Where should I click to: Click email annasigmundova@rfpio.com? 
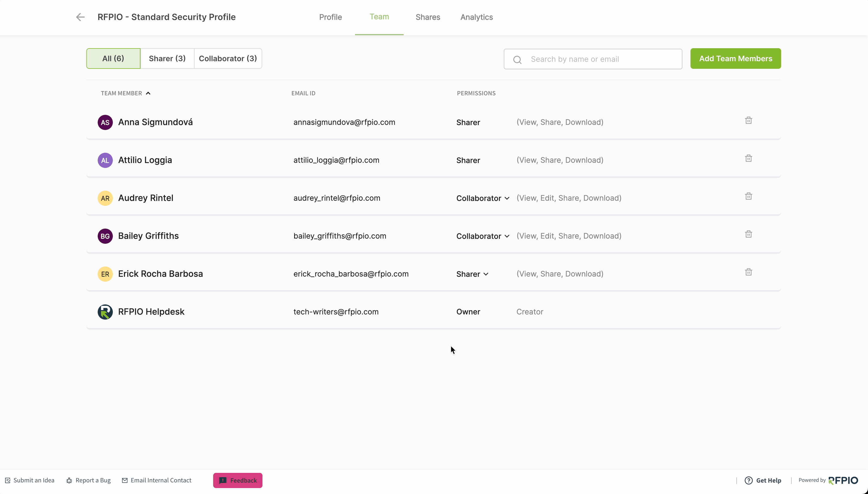click(344, 122)
